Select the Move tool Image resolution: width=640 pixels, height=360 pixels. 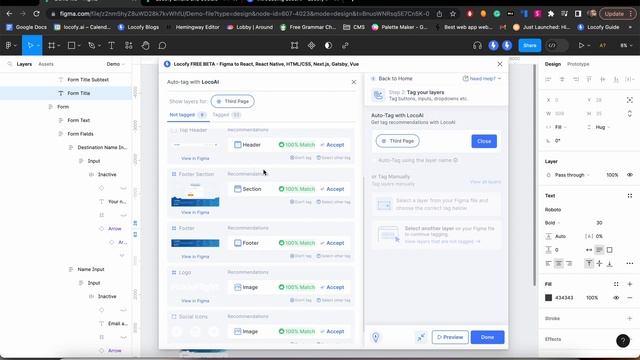[30, 46]
